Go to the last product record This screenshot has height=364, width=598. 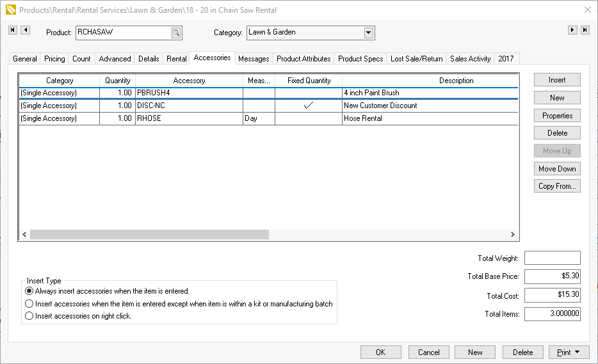(x=585, y=29)
